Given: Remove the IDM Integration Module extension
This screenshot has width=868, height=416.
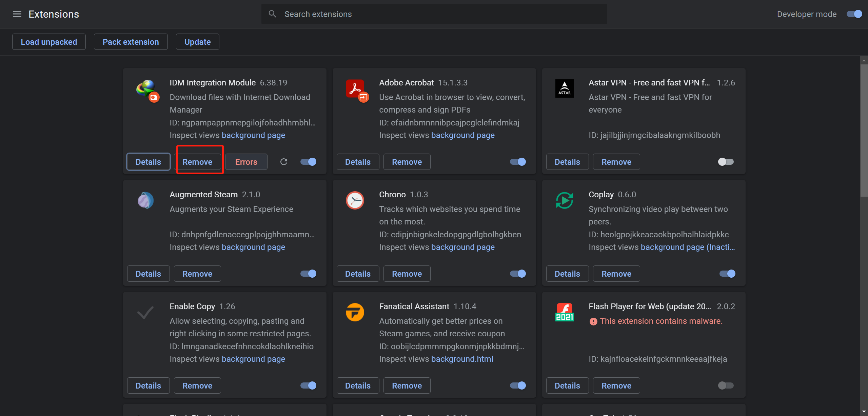Looking at the screenshot, I should (x=197, y=162).
